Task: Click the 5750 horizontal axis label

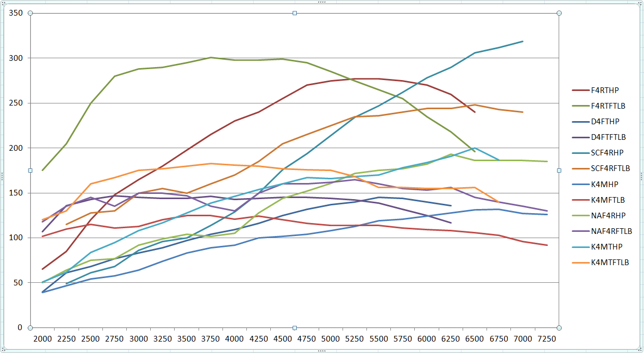Action: [x=403, y=338]
